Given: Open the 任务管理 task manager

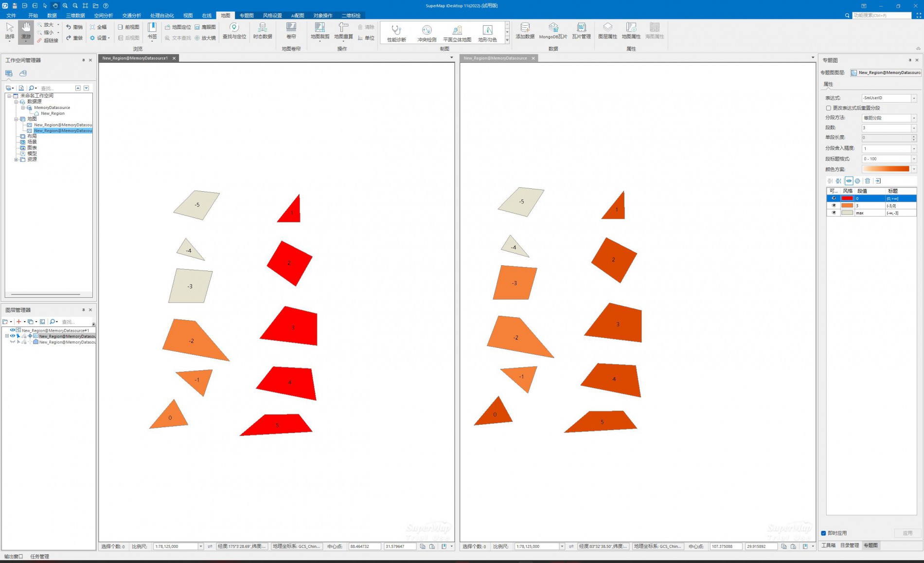Looking at the screenshot, I should [39, 556].
